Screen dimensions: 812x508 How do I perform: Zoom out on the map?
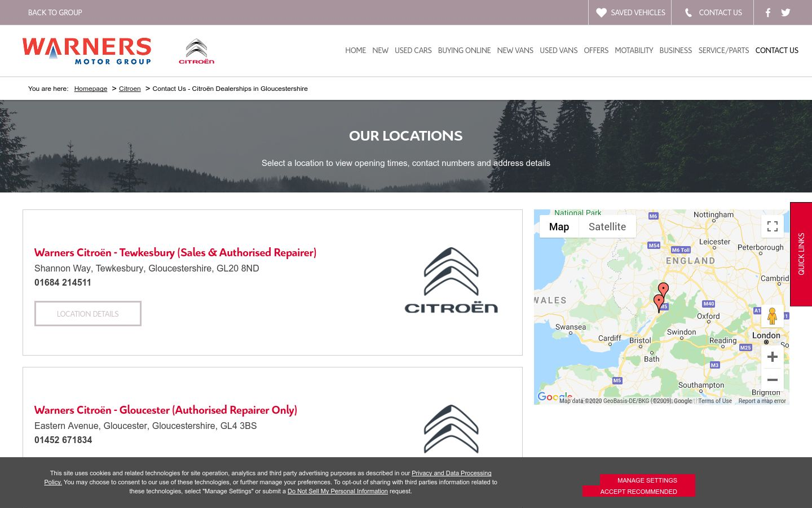773,380
